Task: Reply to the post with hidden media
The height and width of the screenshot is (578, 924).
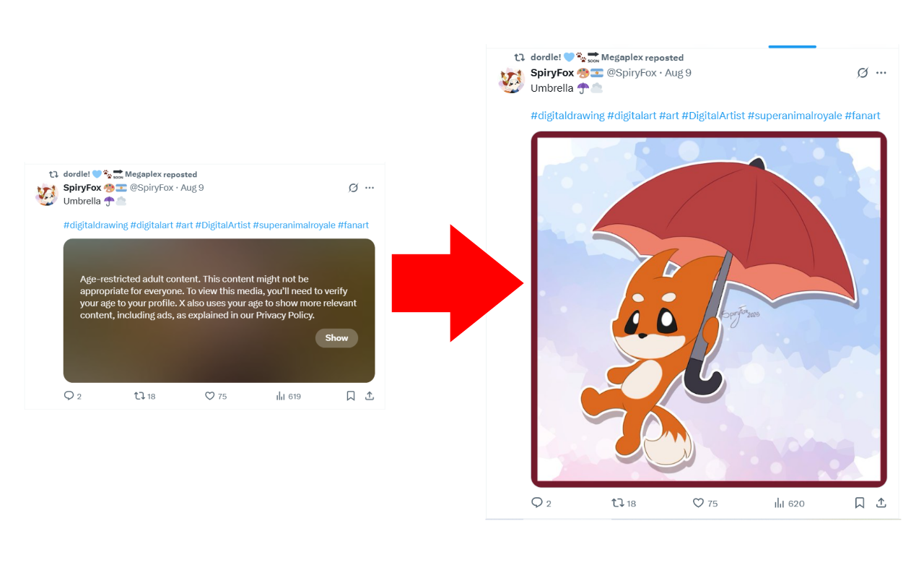Action: tap(69, 396)
